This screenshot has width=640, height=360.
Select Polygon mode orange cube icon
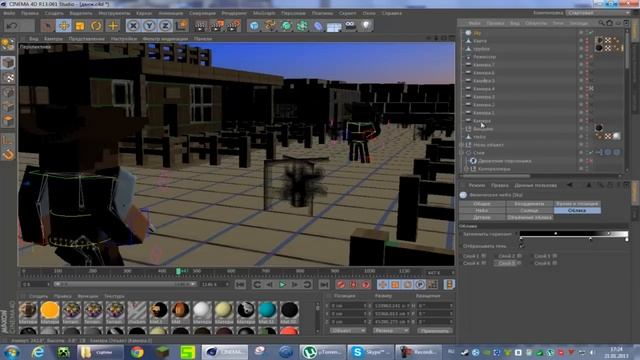point(8,121)
